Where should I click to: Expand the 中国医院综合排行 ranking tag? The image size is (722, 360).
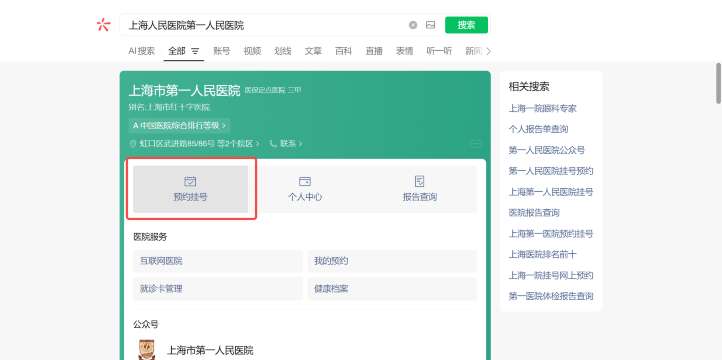179,125
